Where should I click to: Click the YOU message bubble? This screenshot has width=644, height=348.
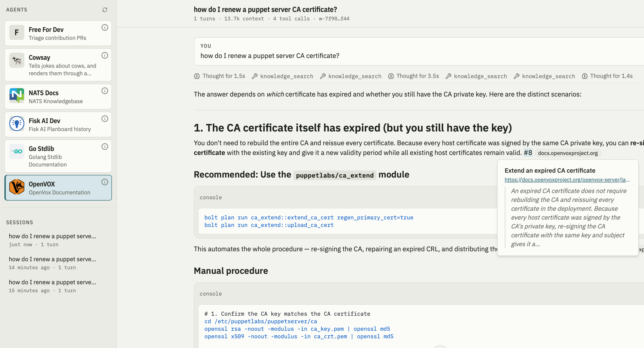[x=419, y=51]
